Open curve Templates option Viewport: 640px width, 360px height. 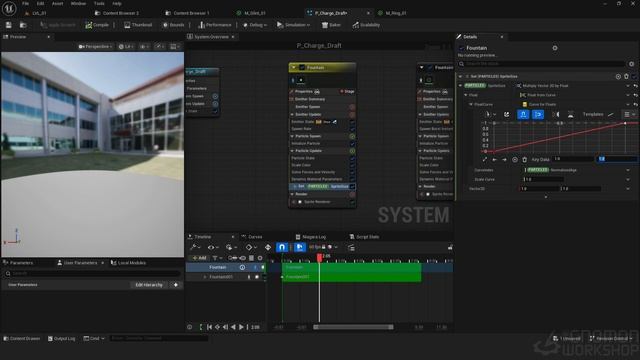598,115
